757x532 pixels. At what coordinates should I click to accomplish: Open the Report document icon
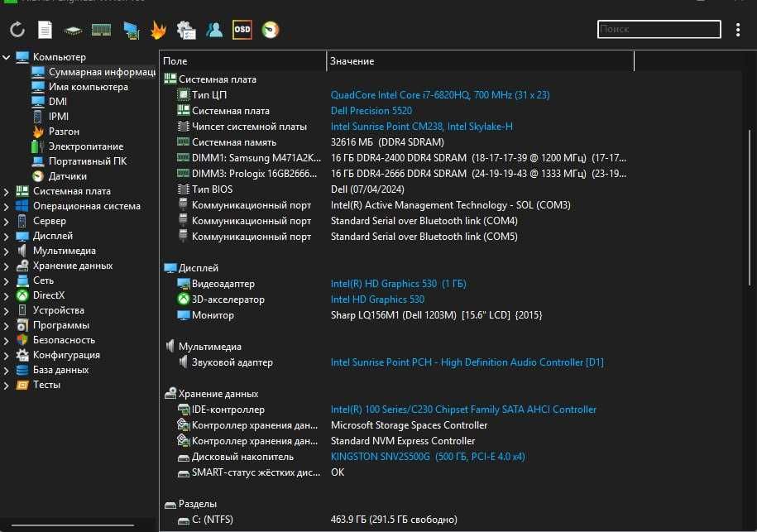point(45,30)
